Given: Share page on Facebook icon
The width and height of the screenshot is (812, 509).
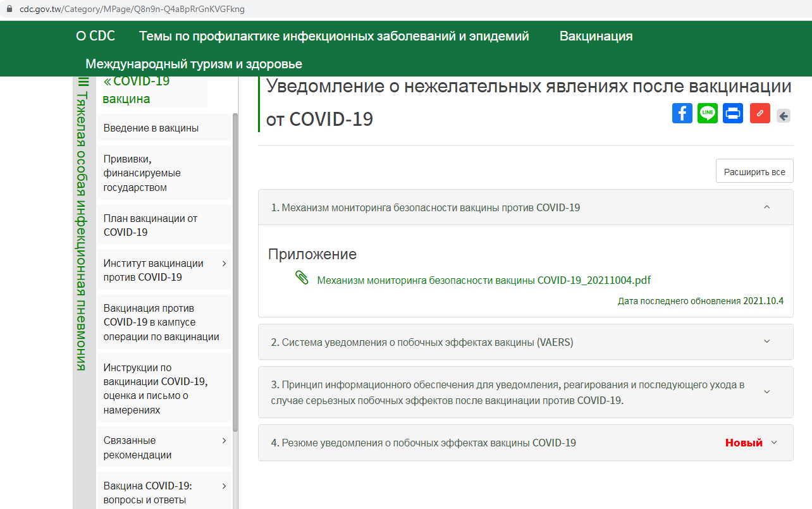Looking at the screenshot, I should [682, 114].
